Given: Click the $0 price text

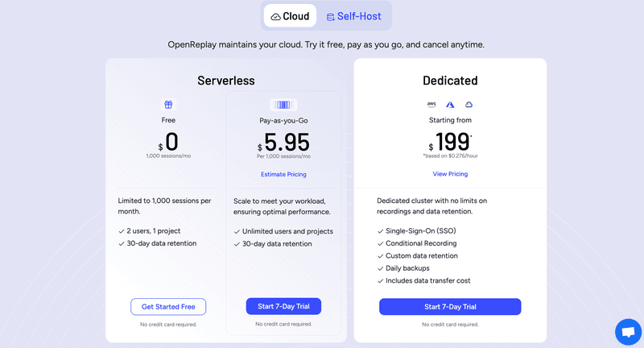Looking at the screenshot, I should [x=168, y=142].
